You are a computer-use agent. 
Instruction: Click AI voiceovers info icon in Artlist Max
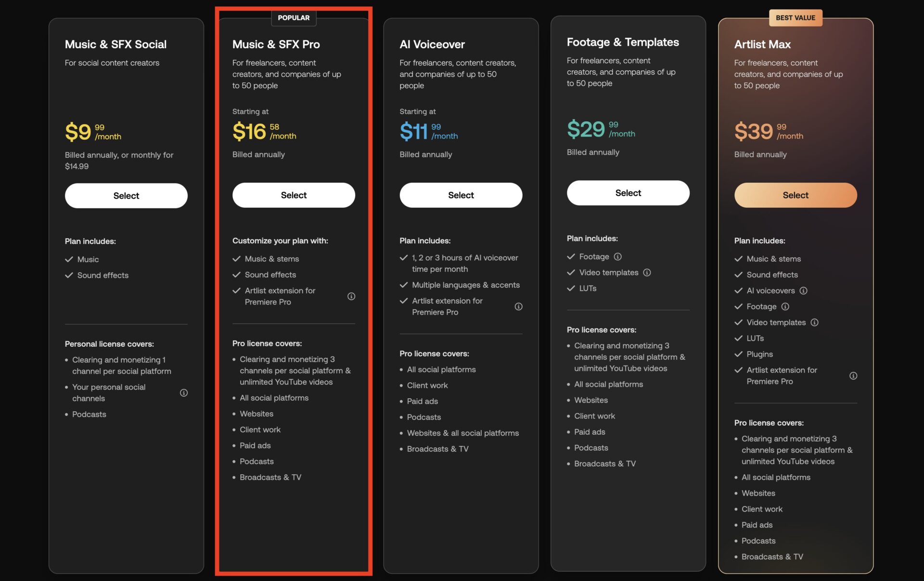click(x=803, y=290)
